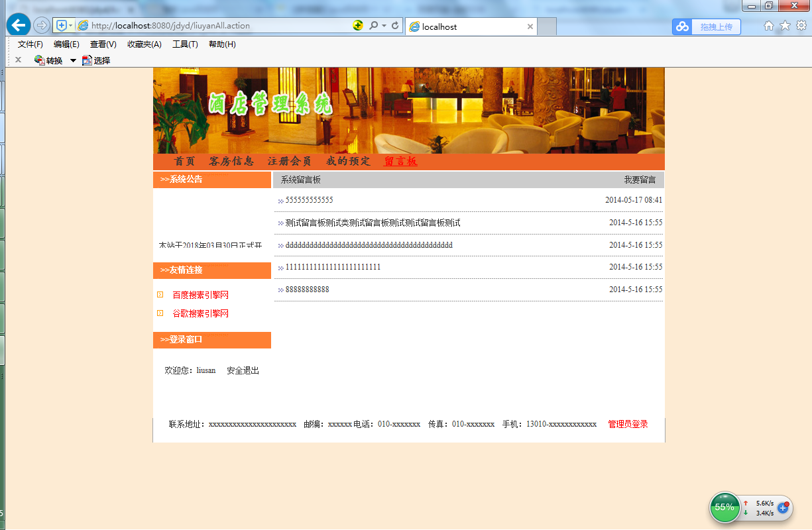The image size is (812, 530).
Task: Click date 2014-05-17 08:41
Action: pyautogui.click(x=634, y=200)
